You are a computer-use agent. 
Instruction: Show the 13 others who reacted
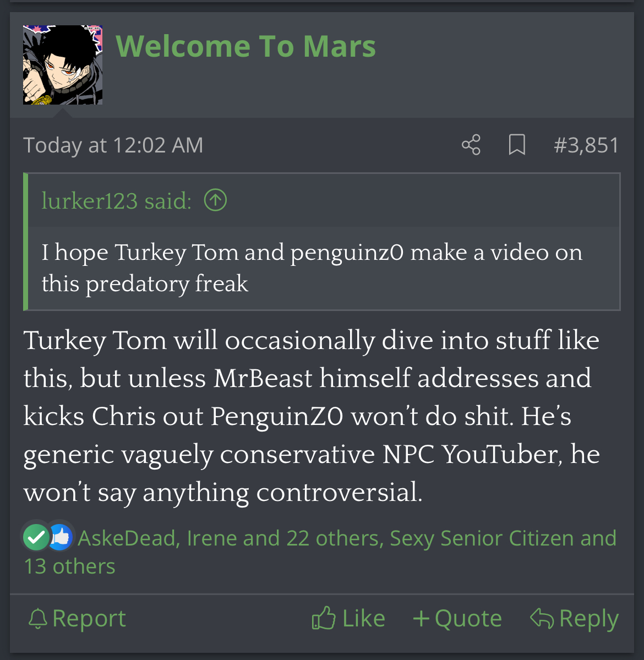coord(69,566)
